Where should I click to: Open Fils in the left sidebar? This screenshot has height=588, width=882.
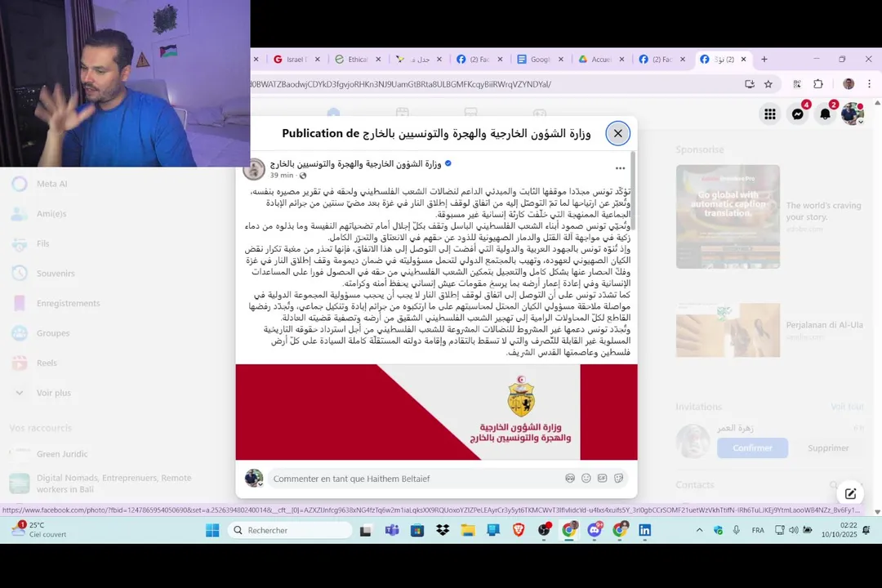[42, 243]
